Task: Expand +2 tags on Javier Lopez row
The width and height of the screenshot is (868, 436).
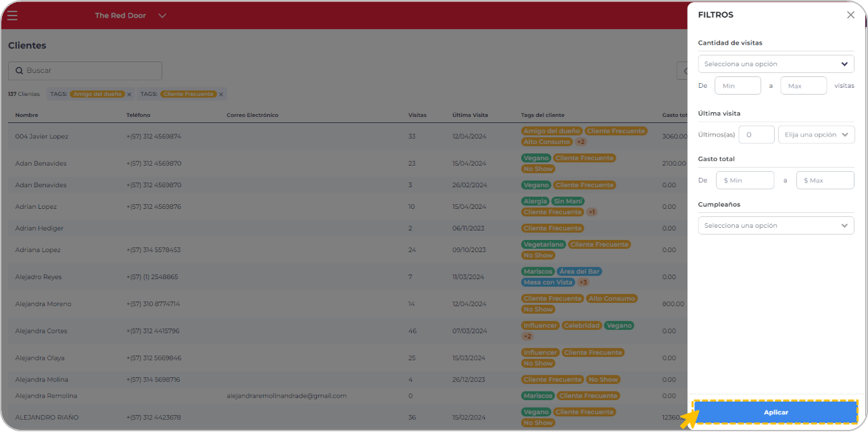Action: pos(581,142)
